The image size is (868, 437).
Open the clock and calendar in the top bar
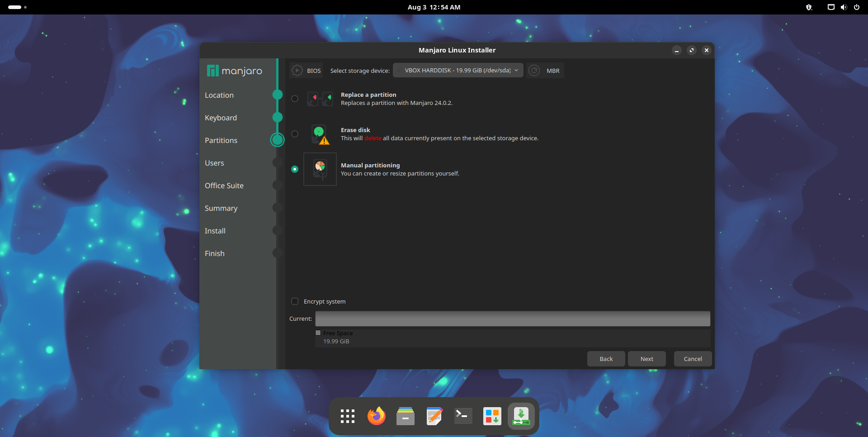(434, 7)
